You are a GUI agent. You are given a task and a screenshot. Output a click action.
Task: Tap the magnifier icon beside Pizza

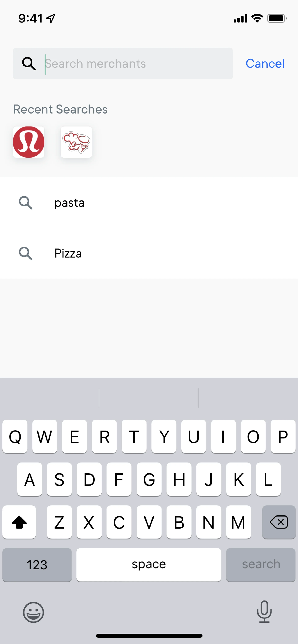point(26,253)
